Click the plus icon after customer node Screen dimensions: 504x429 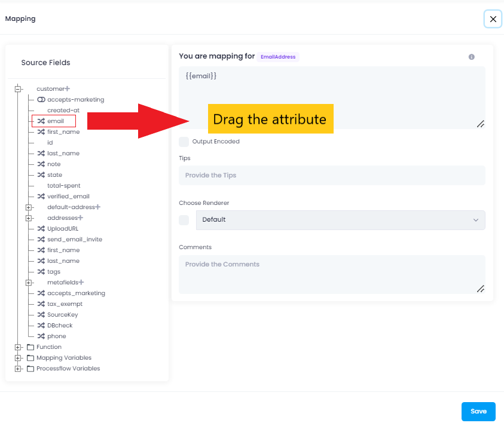point(68,89)
